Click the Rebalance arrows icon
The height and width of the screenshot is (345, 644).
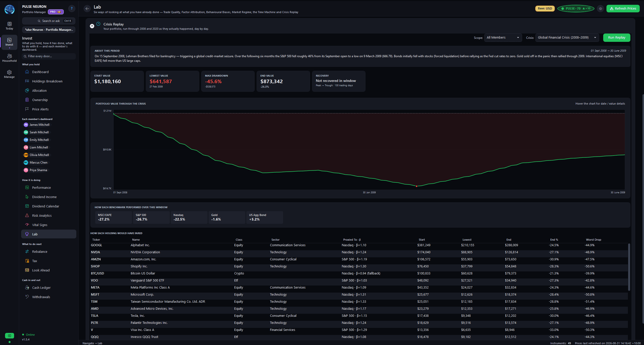pos(27,252)
